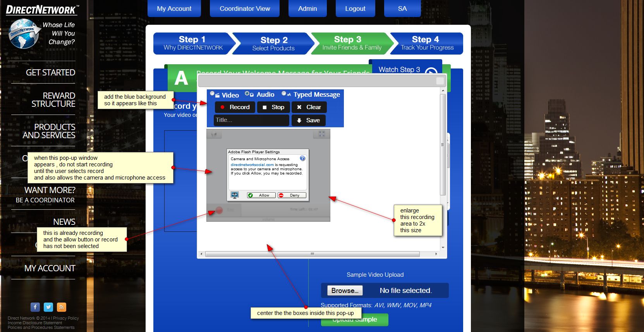Open REWARD STRUCTURE sidebar link

point(53,100)
